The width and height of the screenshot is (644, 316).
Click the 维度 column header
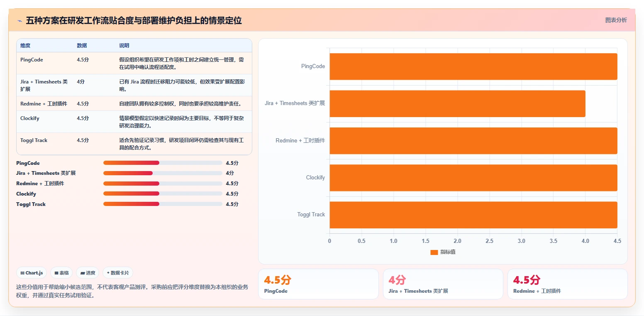pyautogui.click(x=25, y=46)
